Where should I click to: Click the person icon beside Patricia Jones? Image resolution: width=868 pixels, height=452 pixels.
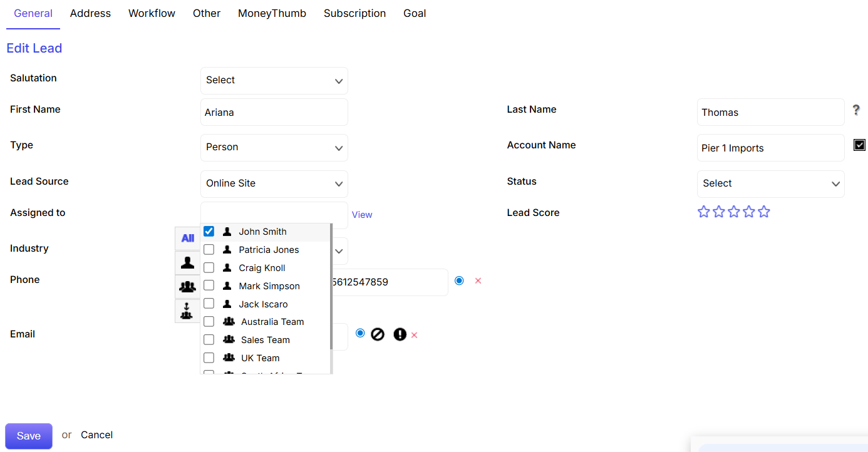(x=227, y=249)
